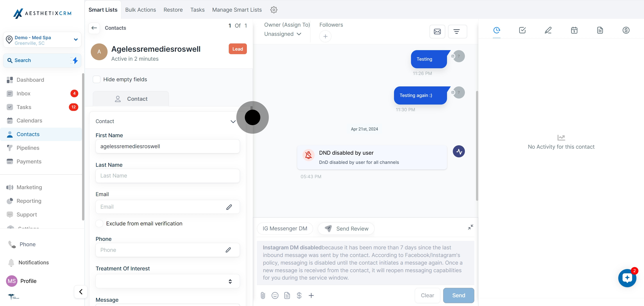Check Exclude from email verification
The width and height of the screenshot is (644, 306).
click(x=100, y=223)
